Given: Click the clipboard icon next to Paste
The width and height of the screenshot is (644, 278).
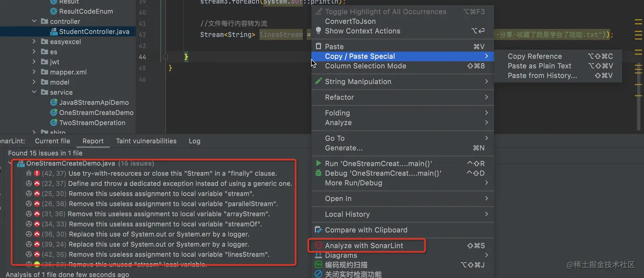Looking at the screenshot, I should click(318, 46).
